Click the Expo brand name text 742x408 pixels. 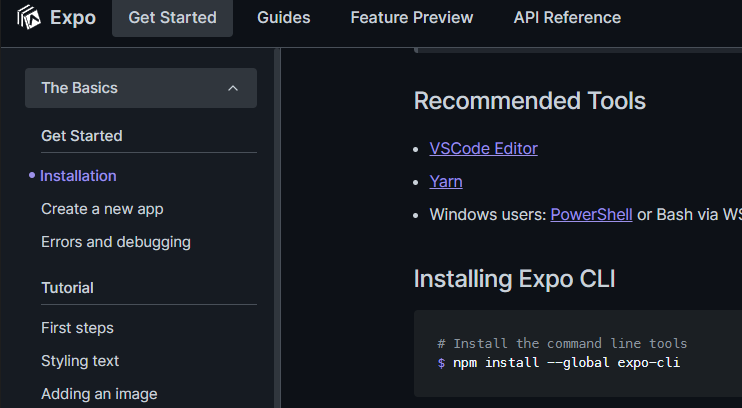coord(73,18)
